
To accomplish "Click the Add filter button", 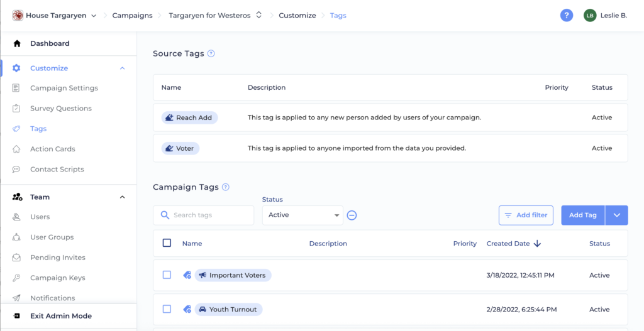I will (526, 215).
